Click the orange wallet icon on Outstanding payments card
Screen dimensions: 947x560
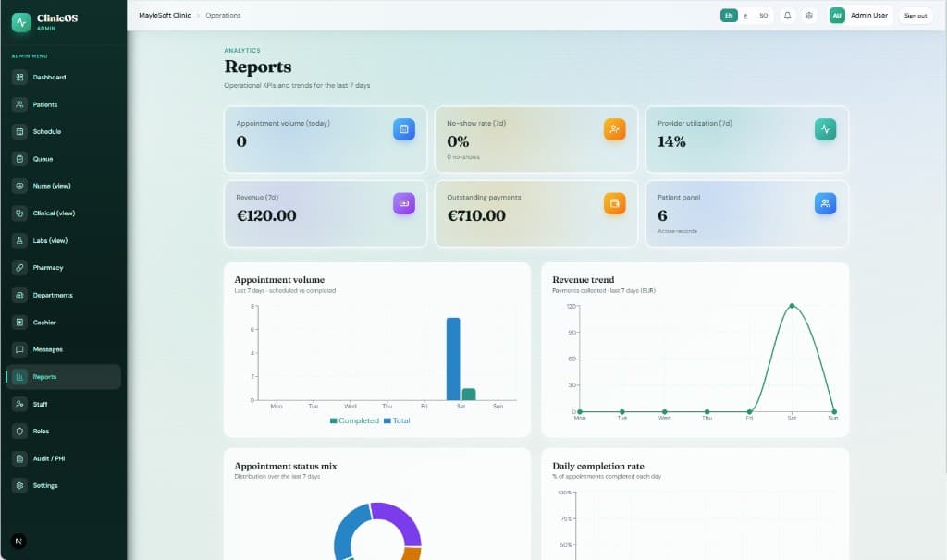[x=615, y=203]
